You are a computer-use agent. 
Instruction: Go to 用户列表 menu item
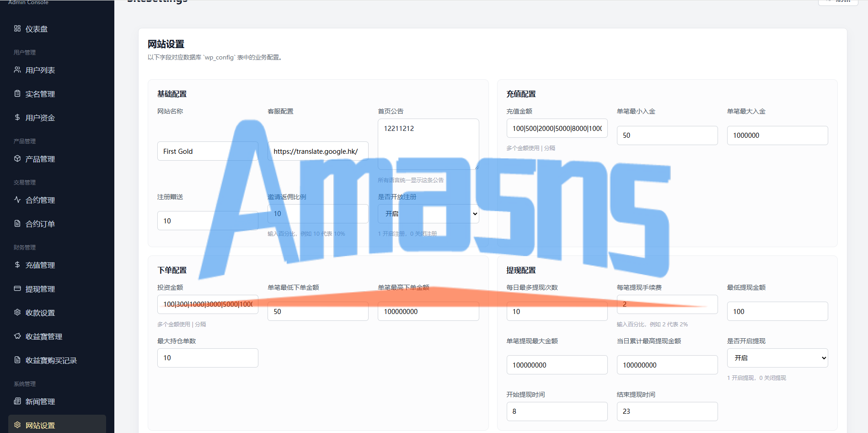point(57,70)
